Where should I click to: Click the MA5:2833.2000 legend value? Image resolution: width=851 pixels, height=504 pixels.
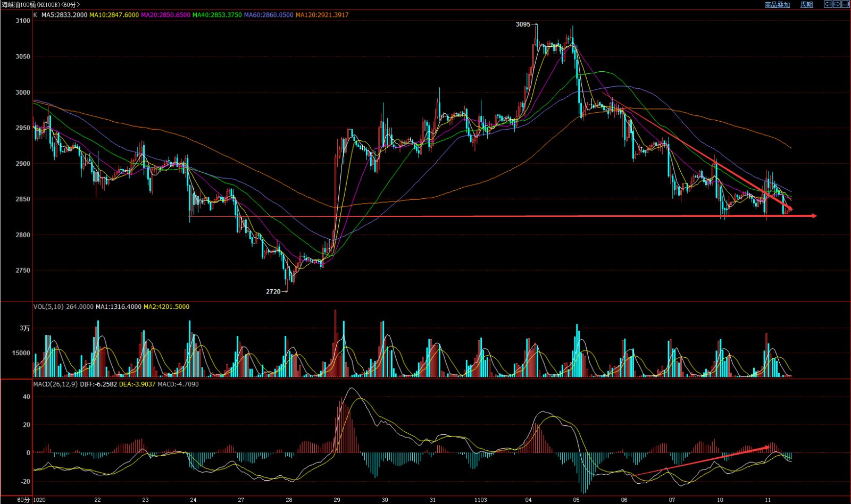pos(64,15)
